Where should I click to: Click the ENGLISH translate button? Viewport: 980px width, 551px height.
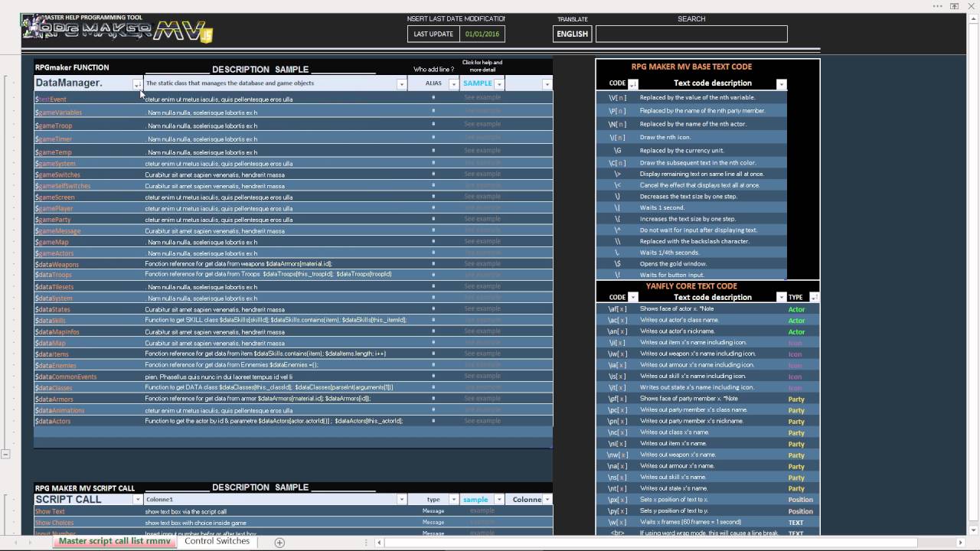[x=572, y=34]
